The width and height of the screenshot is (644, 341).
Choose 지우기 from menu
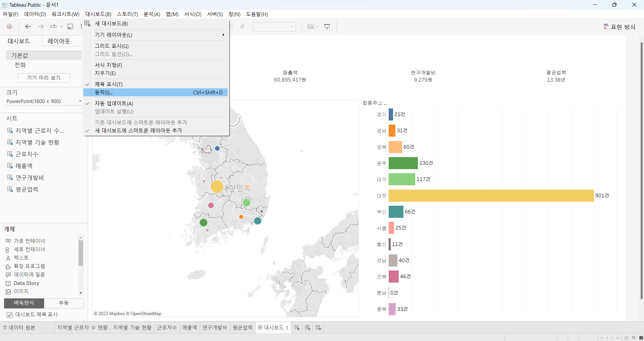coord(156,73)
